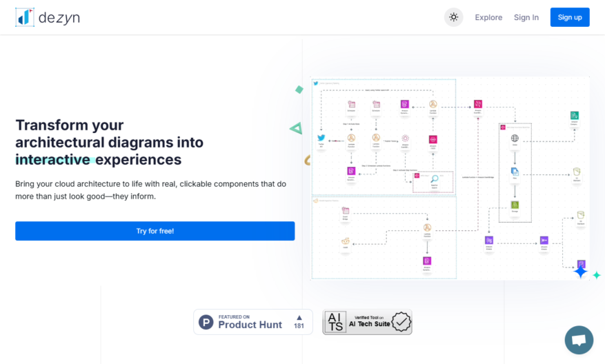Go to Sign In
Viewport: 605px width, 364px height.
(526, 17)
